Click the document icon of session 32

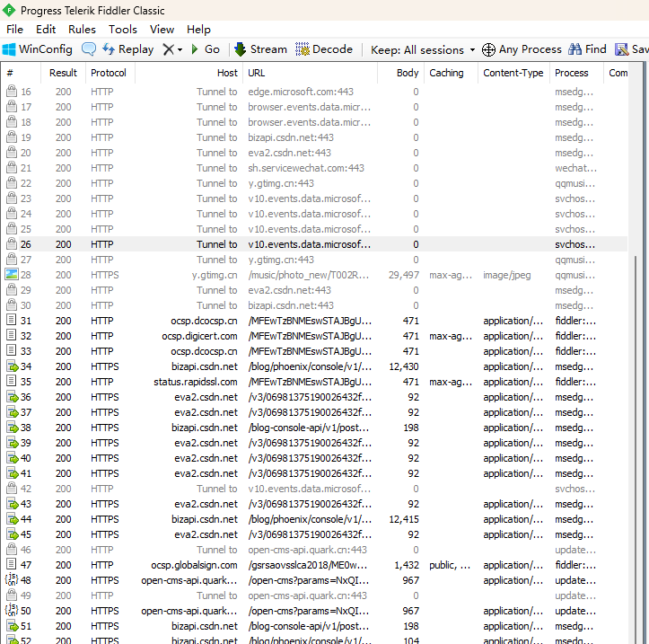12,335
